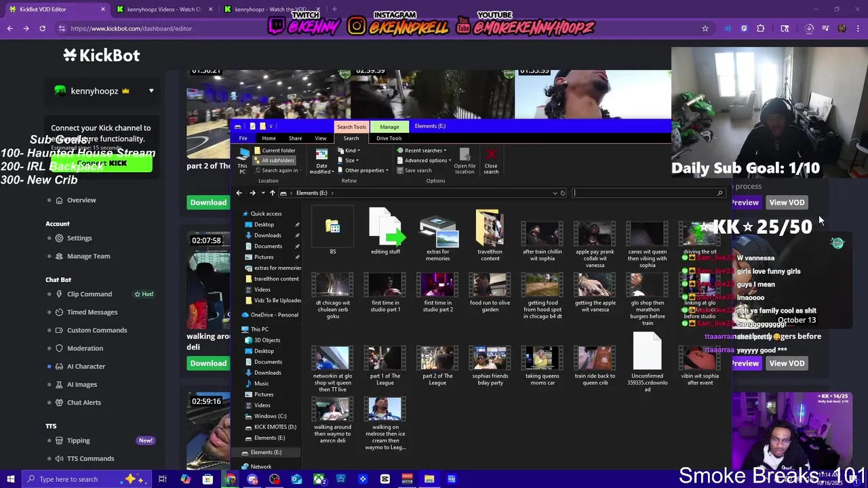The image size is (868, 488).
Task: Open the Other properties dropdown
Action: (x=363, y=170)
